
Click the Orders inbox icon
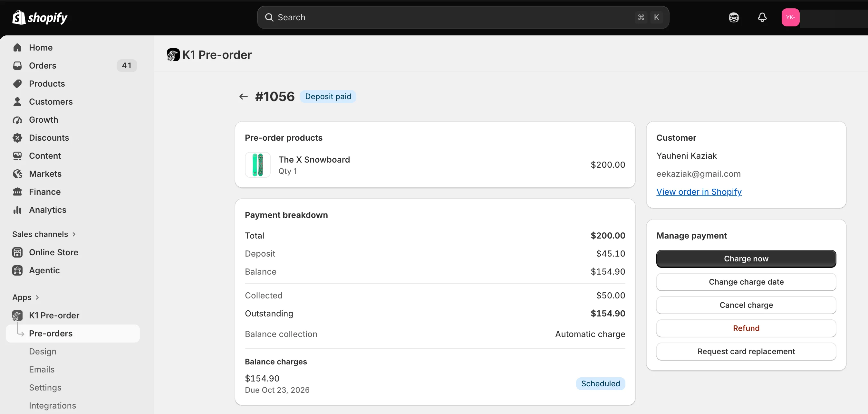tap(17, 66)
